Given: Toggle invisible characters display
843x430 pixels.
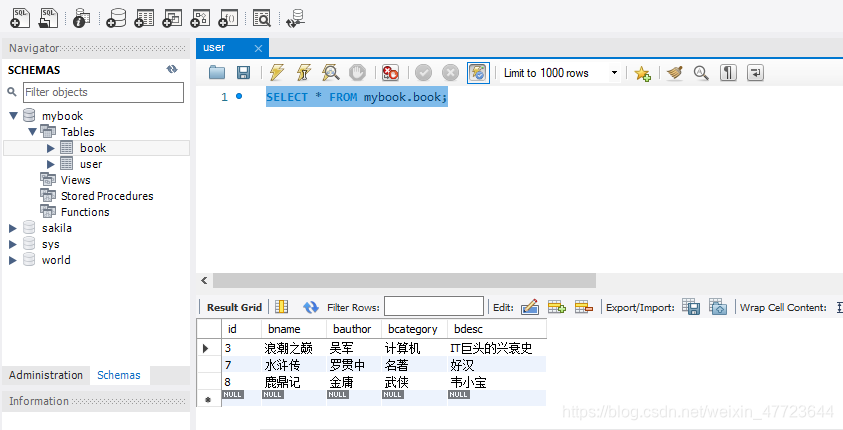Looking at the screenshot, I should (728, 73).
